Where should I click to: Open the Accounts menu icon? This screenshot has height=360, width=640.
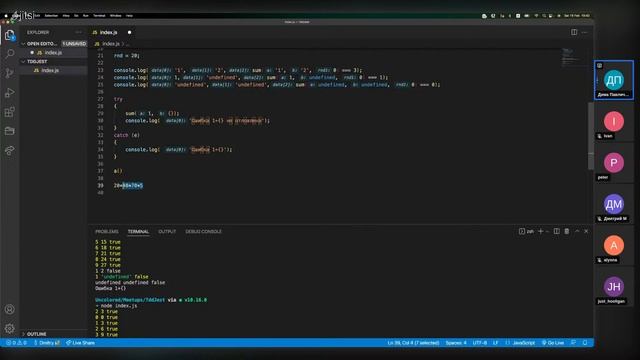pos(10,309)
